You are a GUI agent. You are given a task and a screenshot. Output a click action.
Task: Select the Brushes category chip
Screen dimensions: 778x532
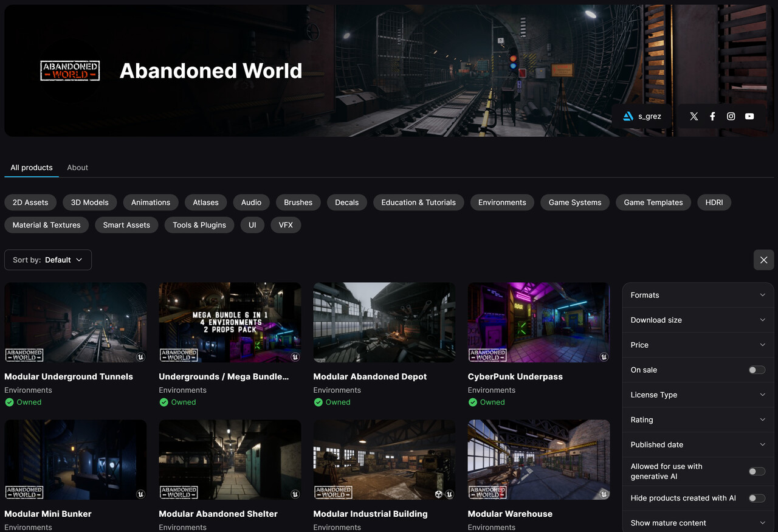coord(298,202)
